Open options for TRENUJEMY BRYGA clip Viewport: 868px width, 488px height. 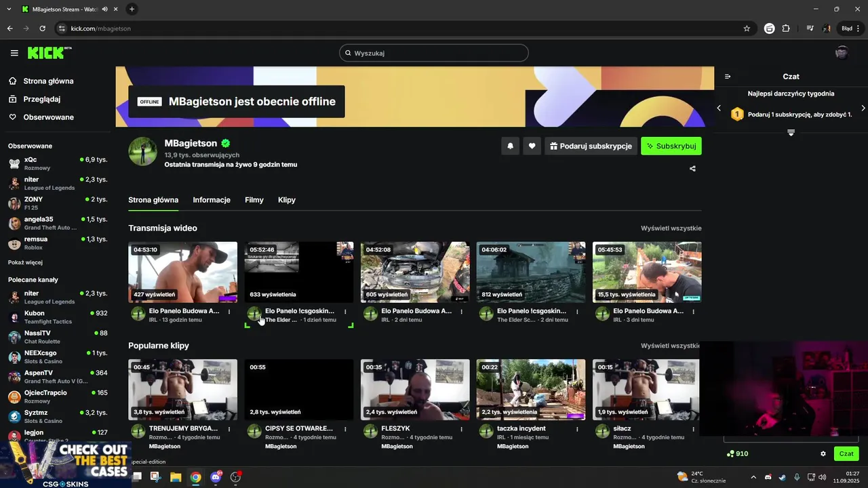229,429
